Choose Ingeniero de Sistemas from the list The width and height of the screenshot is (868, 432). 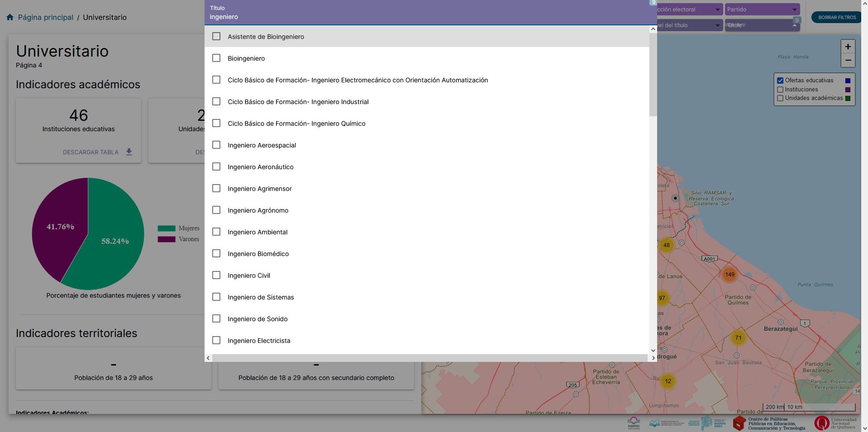(x=216, y=297)
